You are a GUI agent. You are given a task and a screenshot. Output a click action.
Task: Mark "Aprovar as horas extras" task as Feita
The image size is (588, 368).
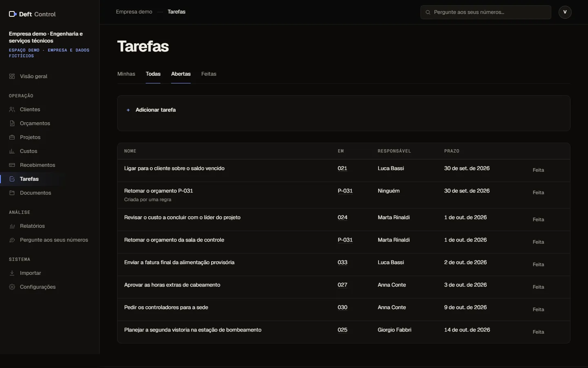click(538, 287)
